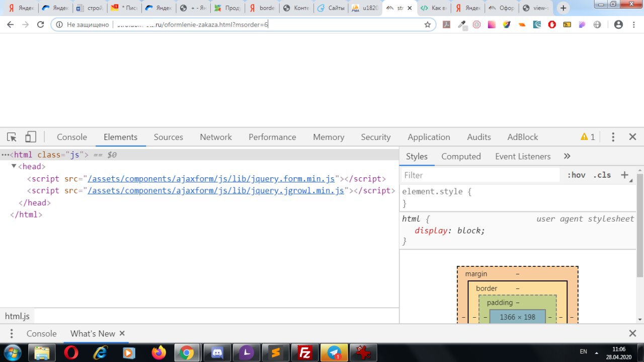This screenshot has width=644, height=362.
Task: Open FileZilla from the taskbar
Action: (305, 353)
